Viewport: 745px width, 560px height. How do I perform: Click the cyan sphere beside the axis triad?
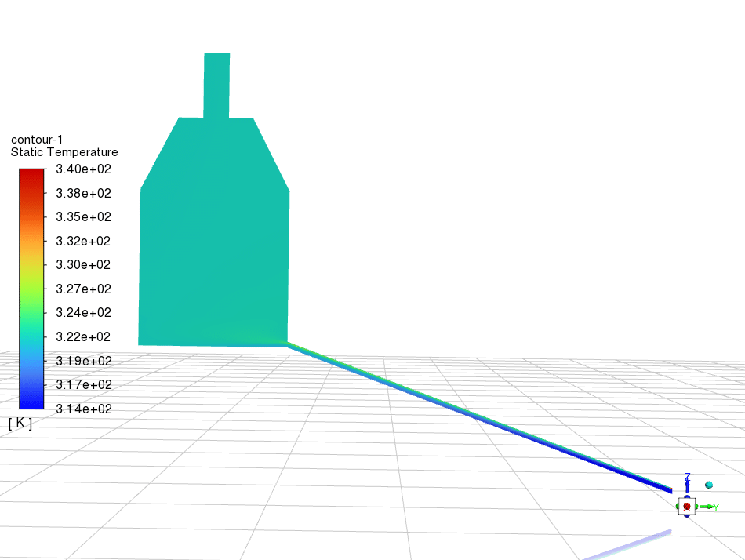tap(709, 485)
